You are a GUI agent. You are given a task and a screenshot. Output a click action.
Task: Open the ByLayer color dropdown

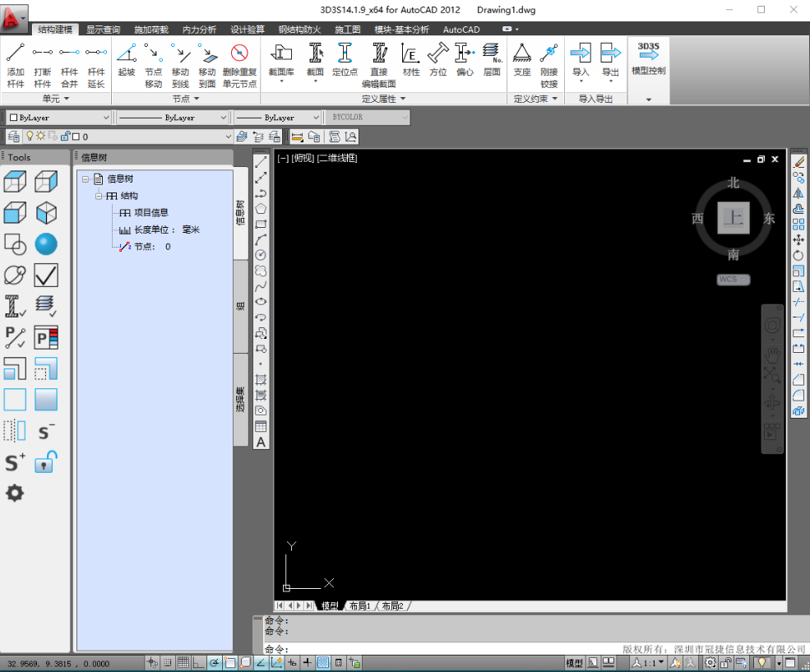[58, 118]
